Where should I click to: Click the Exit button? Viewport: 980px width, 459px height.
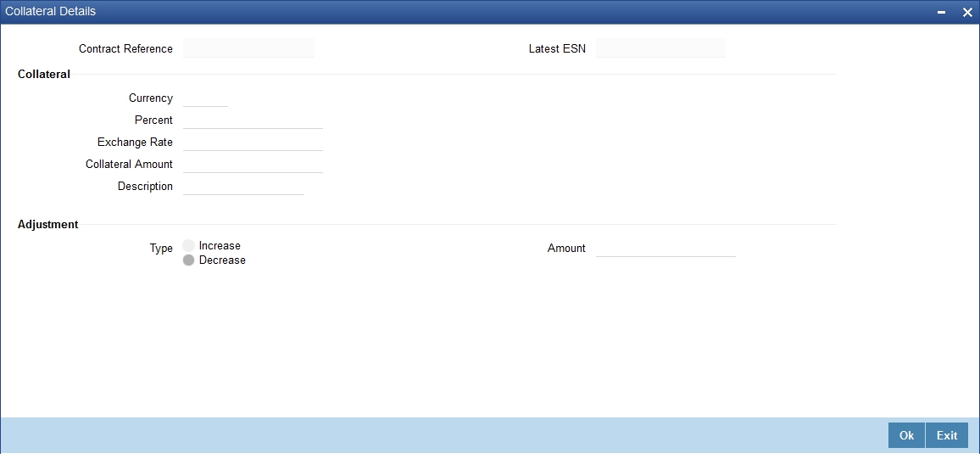coord(947,435)
